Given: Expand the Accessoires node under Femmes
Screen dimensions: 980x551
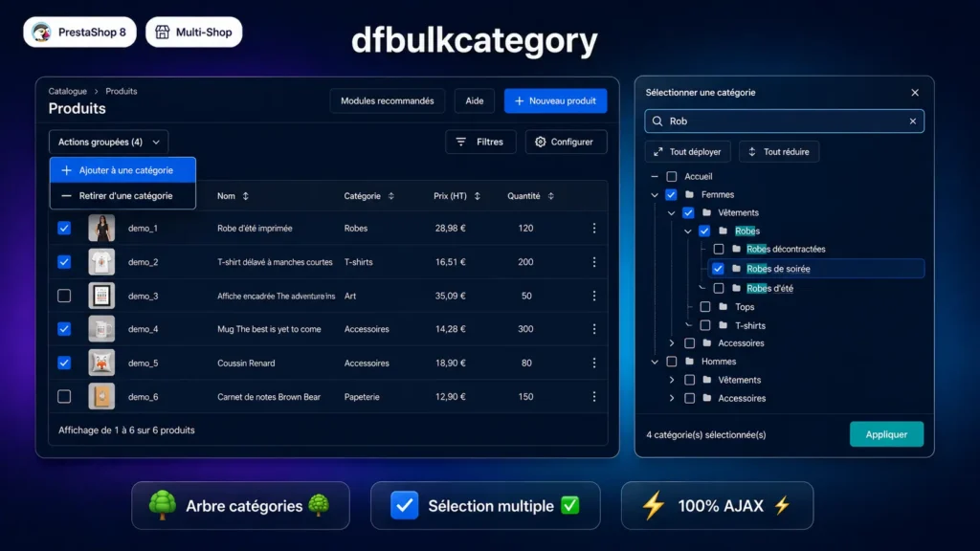Looking at the screenshot, I should [x=672, y=343].
